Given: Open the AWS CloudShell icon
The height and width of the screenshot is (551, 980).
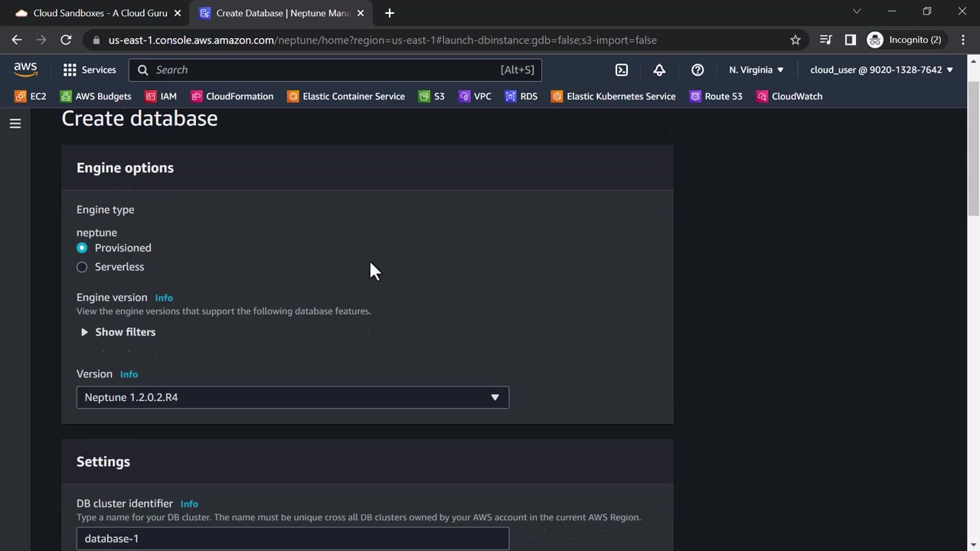Looking at the screenshot, I should pos(622,70).
